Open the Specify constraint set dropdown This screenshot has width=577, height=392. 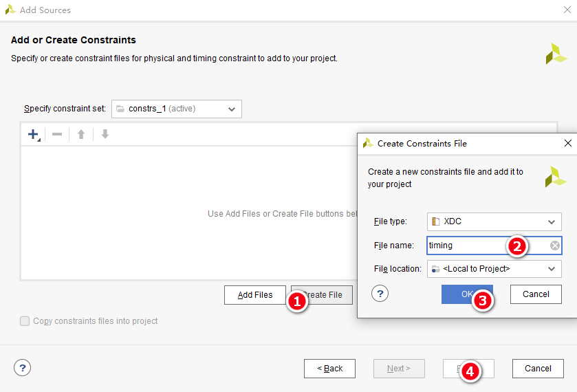click(x=177, y=109)
